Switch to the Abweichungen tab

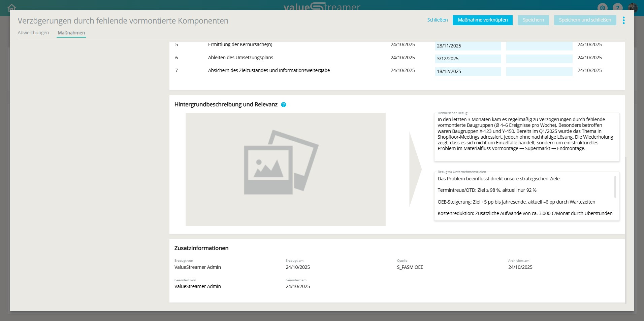pyautogui.click(x=33, y=33)
